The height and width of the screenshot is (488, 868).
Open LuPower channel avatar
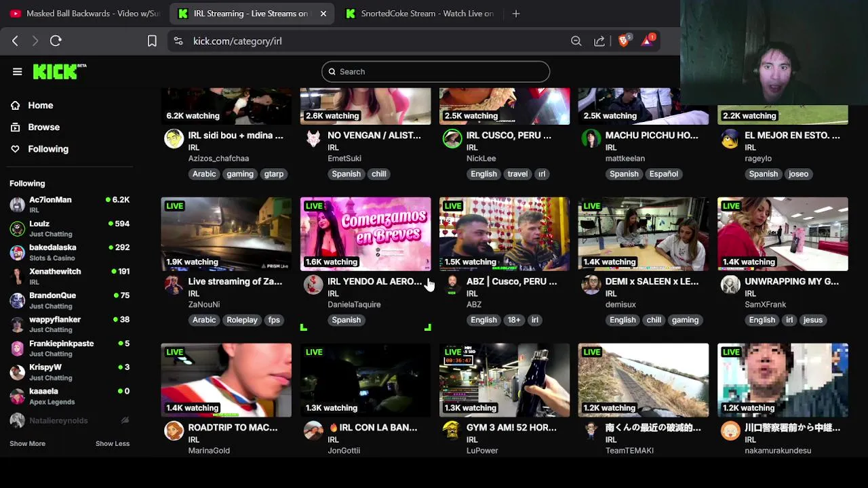pyautogui.click(x=452, y=431)
